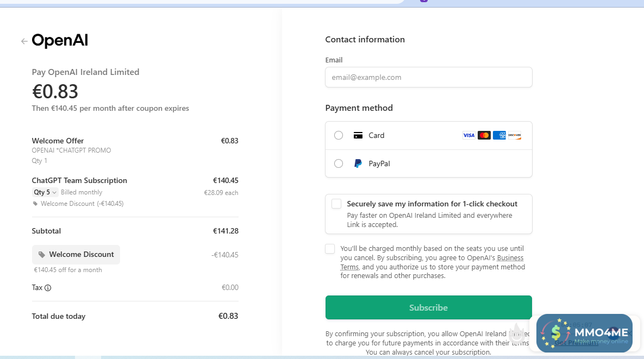Click the Welcome Discount tag icon
The width and height of the screenshot is (644, 359).
click(42, 255)
